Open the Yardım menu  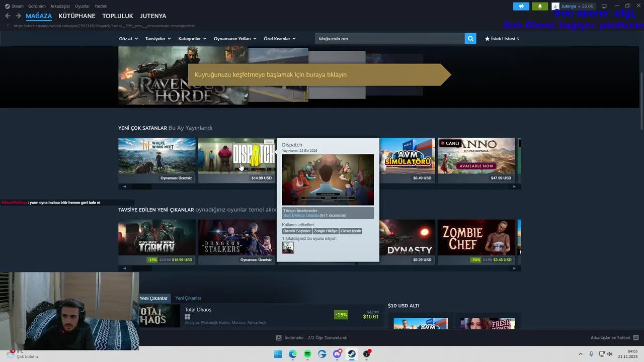pyautogui.click(x=101, y=6)
